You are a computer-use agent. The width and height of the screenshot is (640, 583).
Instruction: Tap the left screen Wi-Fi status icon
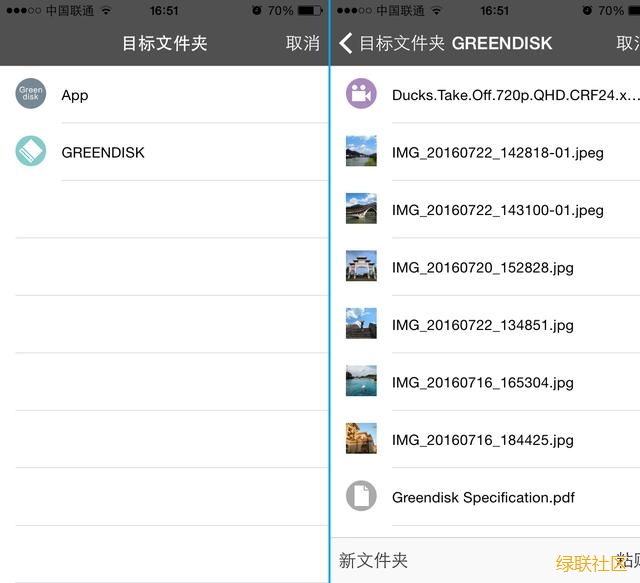tap(106, 10)
